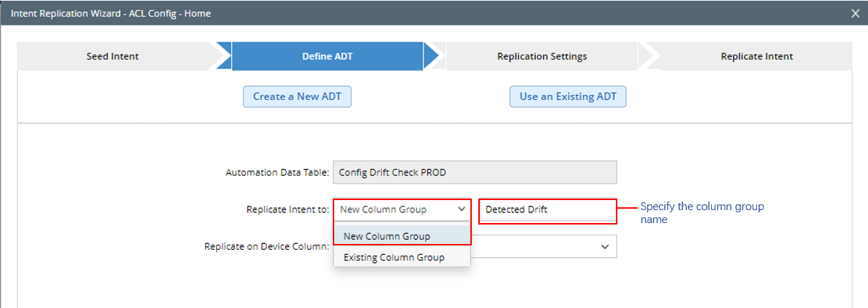This screenshot has height=308, width=868.
Task: Click the Detected Drift column group name field
Action: [547, 210]
